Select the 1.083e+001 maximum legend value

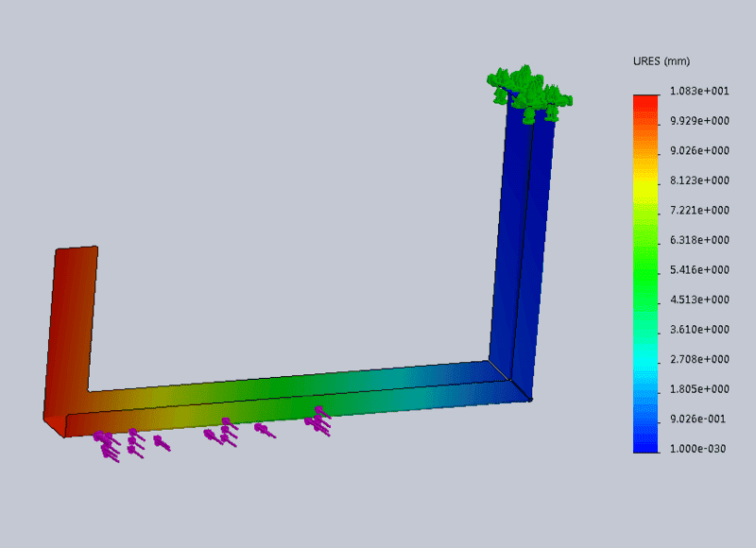coord(699,91)
